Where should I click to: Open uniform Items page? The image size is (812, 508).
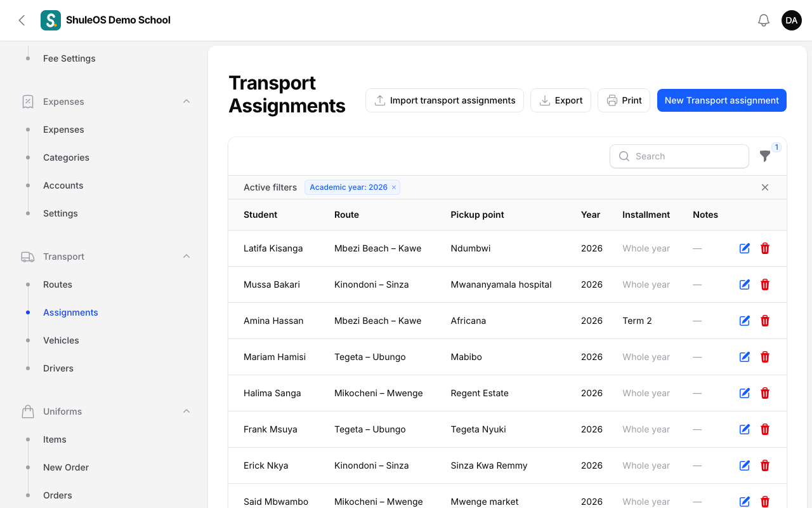[55, 439]
